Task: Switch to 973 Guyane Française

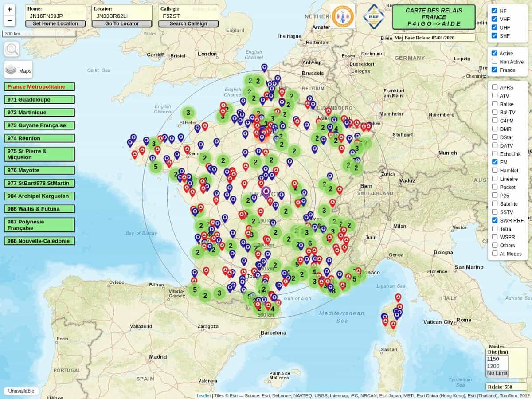Action: pyautogui.click(x=39, y=125)
